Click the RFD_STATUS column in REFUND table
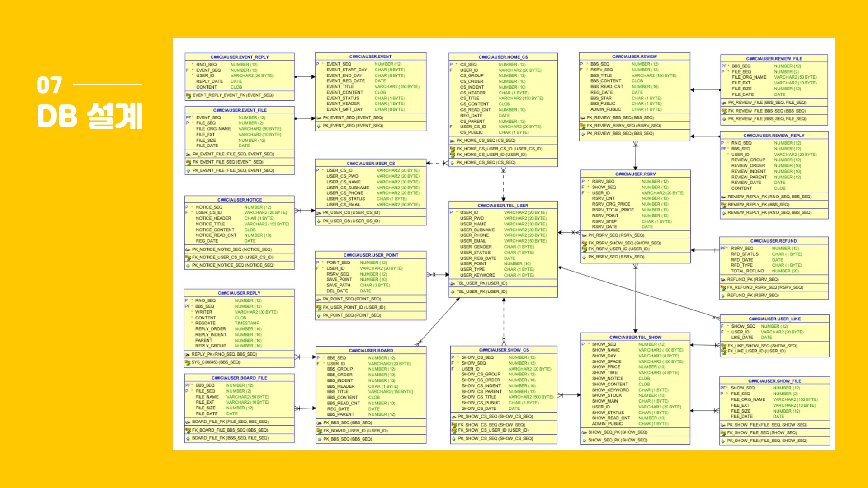Screen dimensions: 868x488 744,254
